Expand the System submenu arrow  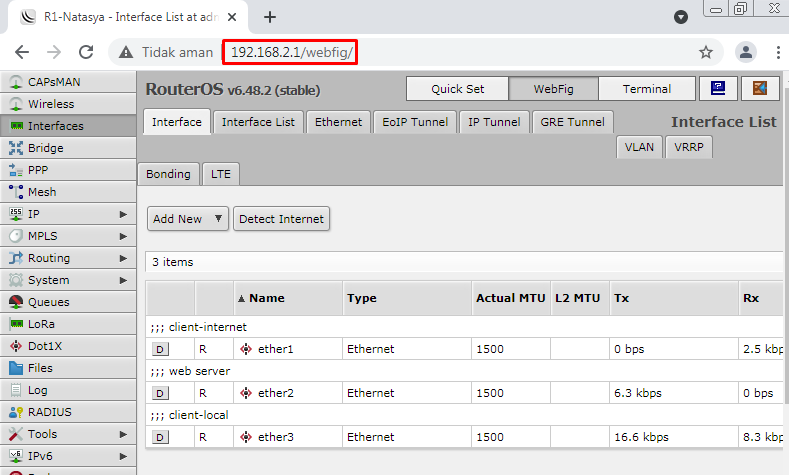(x=123, y=280)
